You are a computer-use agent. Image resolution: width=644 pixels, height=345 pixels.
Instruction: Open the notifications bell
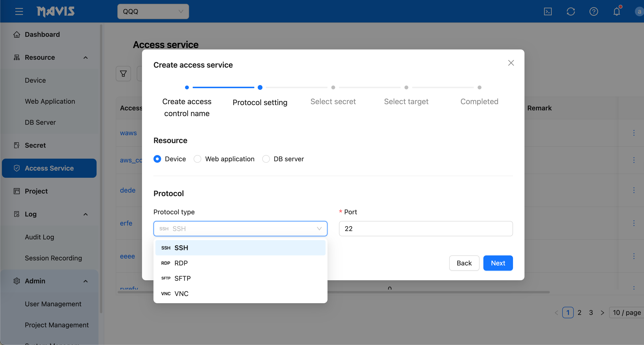coord(617,11)
